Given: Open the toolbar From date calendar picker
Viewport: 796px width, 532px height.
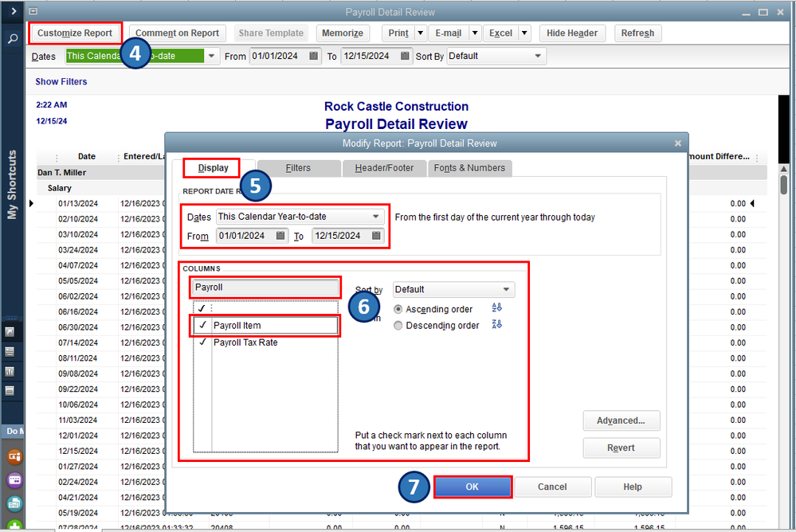Looking at the screenshot, I should point(314,56).
